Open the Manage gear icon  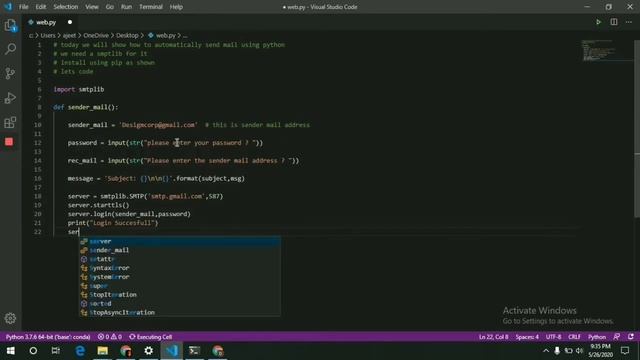(x=10, y=318)
